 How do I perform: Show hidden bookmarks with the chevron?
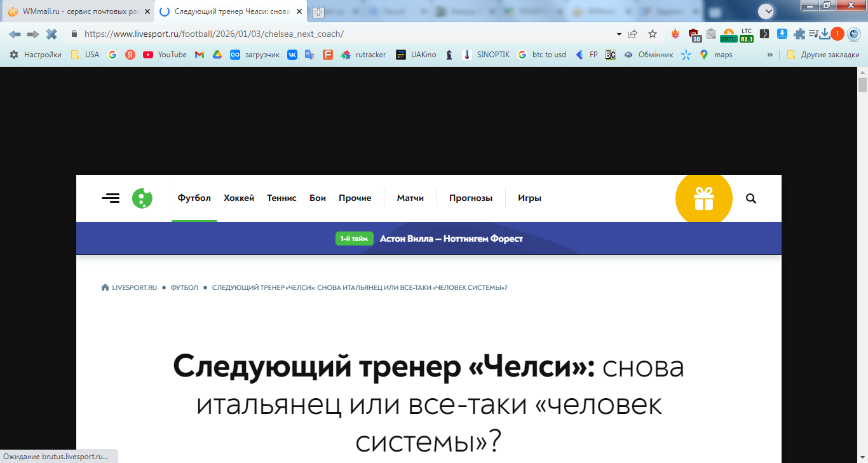(x=771, y=55)
